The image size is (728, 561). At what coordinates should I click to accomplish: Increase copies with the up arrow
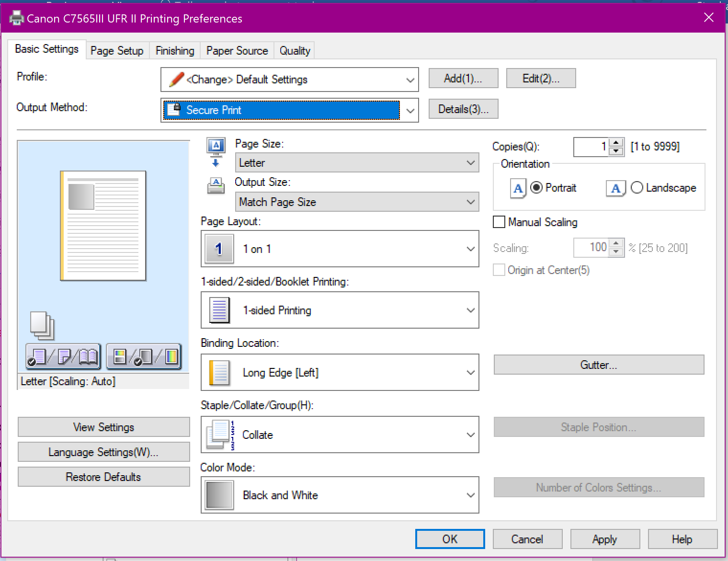[x=616, y=142]
